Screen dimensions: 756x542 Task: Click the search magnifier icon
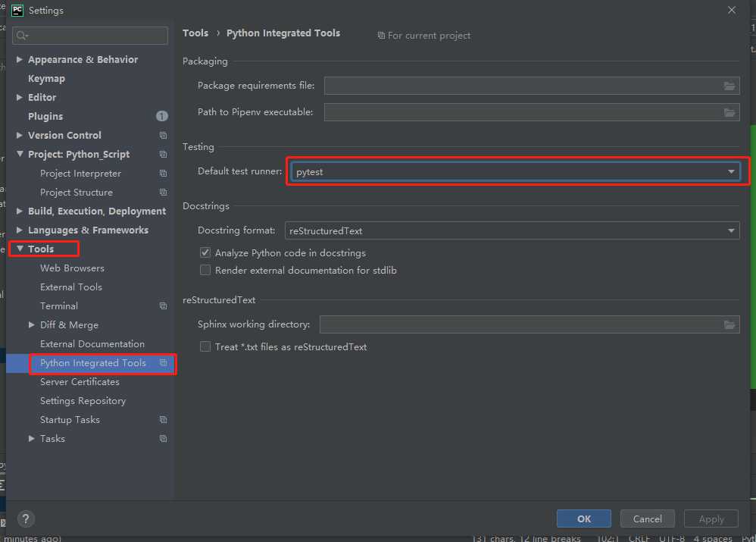point(22,35)
